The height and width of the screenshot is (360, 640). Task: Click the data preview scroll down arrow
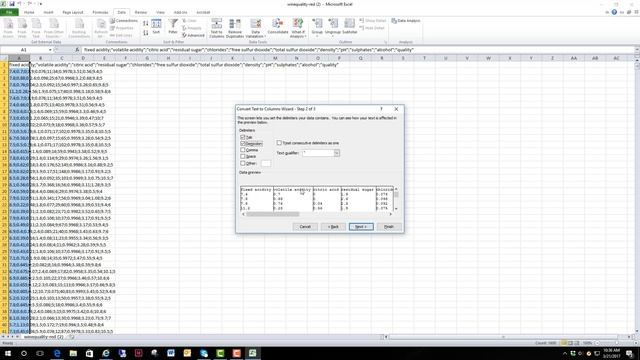pos(396,209)
